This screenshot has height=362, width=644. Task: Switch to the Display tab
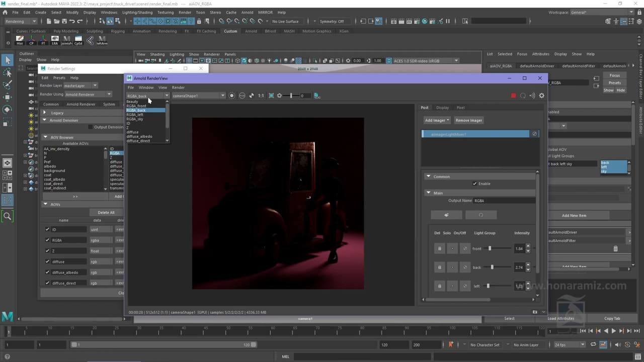point(442,108)
